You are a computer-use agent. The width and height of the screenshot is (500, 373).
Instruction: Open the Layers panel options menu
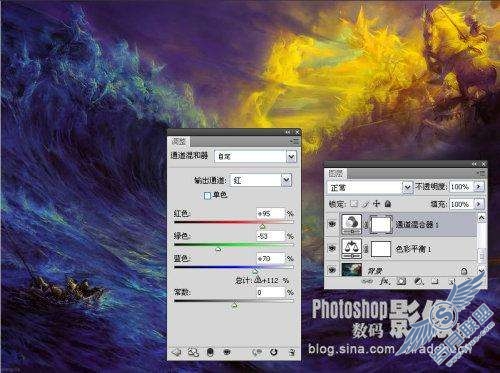[x=481, y=173]
